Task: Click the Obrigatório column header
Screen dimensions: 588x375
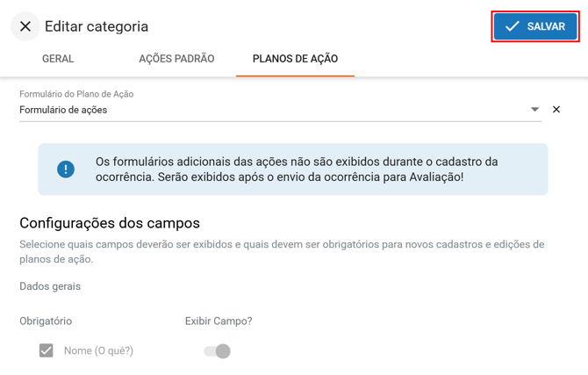Action: [46, 321]
